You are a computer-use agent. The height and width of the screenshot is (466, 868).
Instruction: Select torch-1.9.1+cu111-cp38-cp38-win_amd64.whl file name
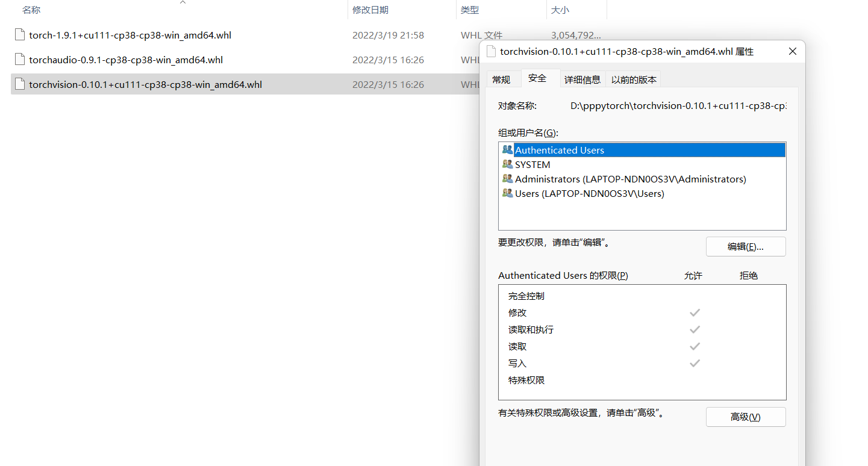tap(130, 35)
